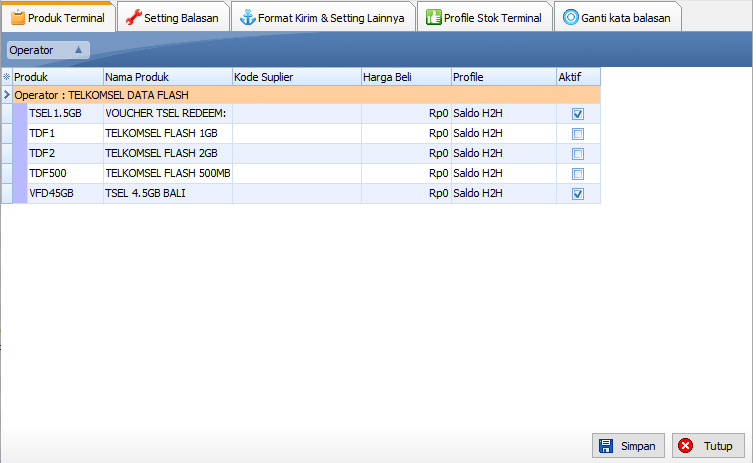
Task: Click the Tutup button
Action: (x=708, y=446)
